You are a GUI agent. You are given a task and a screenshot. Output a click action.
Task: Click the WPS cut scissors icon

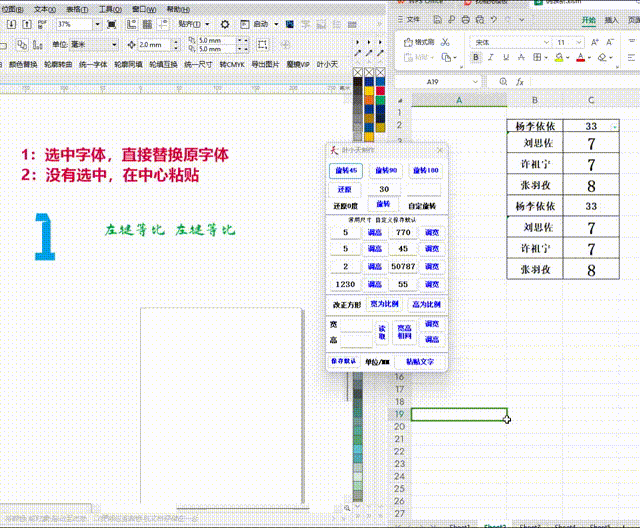[x=445, y=42]
